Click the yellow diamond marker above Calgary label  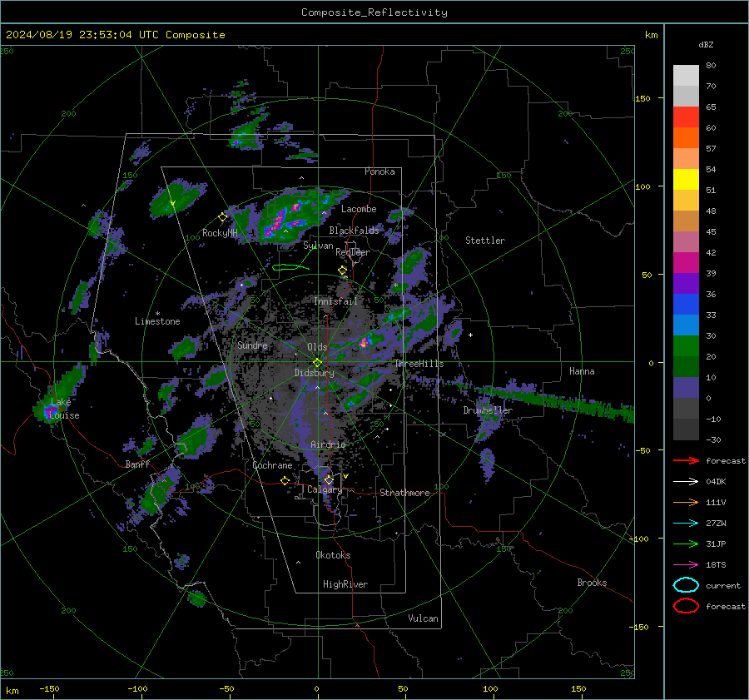click(x=329, y=479)
